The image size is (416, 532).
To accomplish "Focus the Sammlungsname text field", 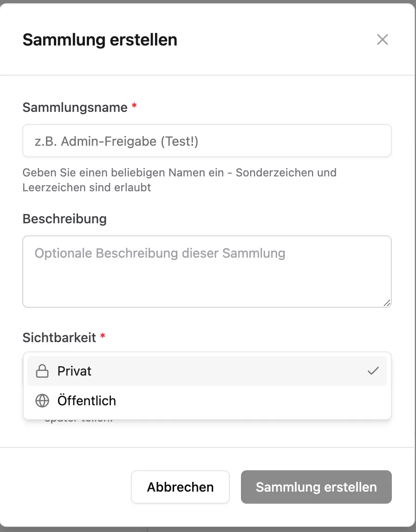I will 207,141.
